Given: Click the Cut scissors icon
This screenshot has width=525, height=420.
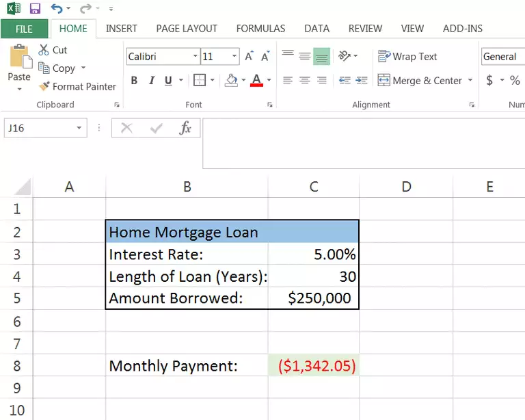Looking at the screenshot, I should [x=44, y=50].
